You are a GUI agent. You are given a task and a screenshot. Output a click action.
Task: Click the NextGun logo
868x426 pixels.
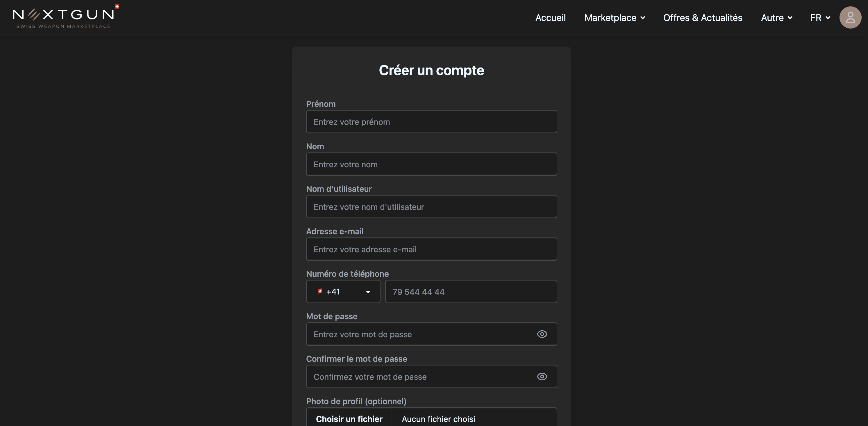pos(66,17)
